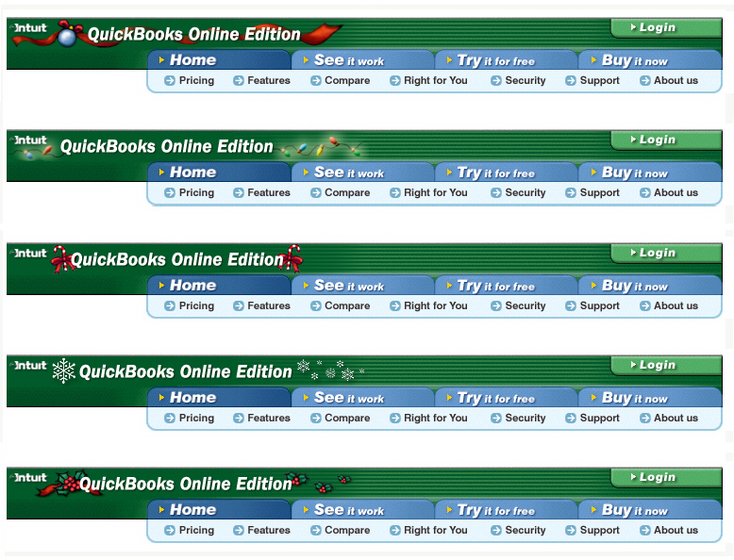The image size is (734, 560).
Task: Click Intuit logo in the Christmas lights banner
Action: click(x=29, y=140)
